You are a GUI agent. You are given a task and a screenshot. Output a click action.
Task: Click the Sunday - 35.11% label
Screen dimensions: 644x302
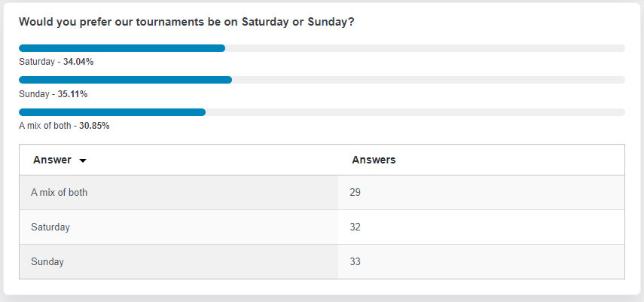[53, 94]
